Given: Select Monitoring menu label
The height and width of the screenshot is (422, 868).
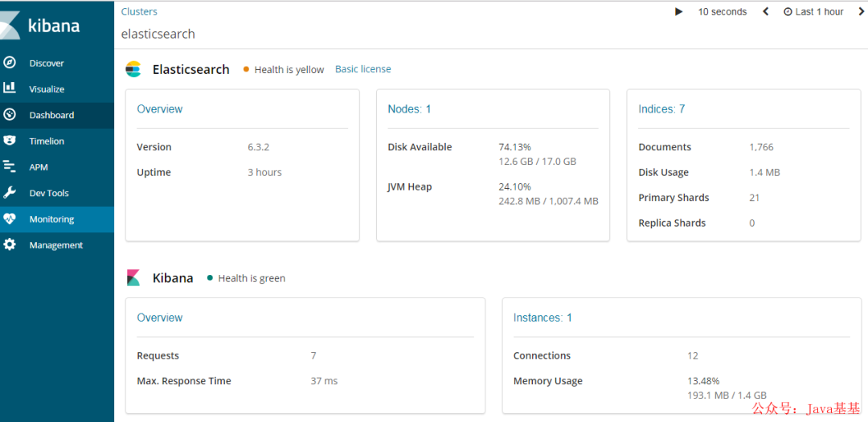Looking at the screenshot, I should (x=51, y=219).
